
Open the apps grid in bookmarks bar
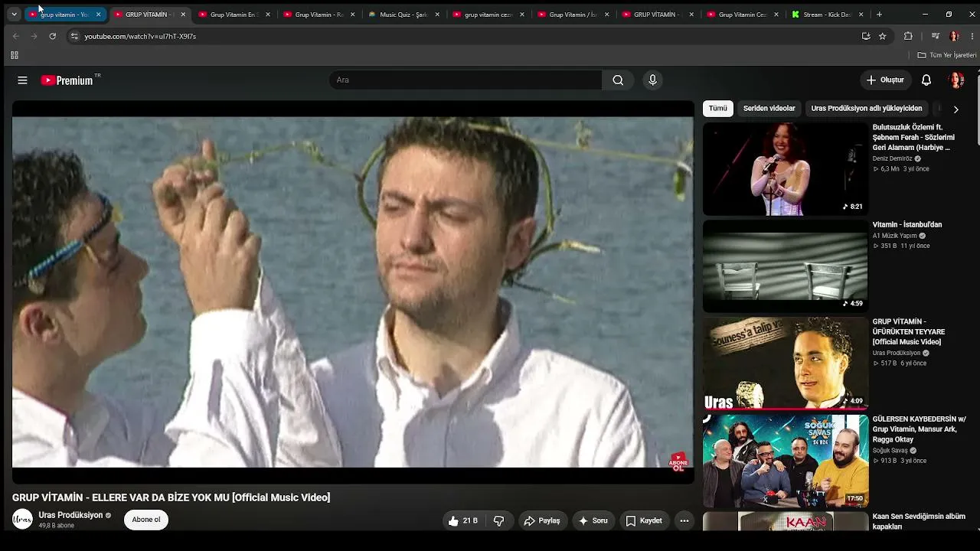[x=14, y=55]
